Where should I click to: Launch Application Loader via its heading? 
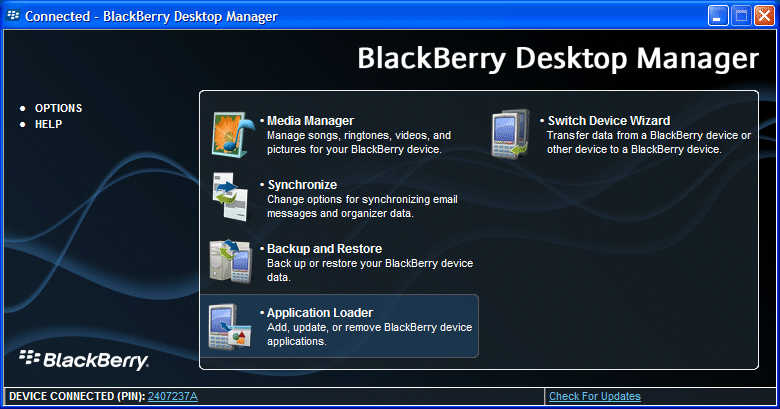tap(319, 313)
